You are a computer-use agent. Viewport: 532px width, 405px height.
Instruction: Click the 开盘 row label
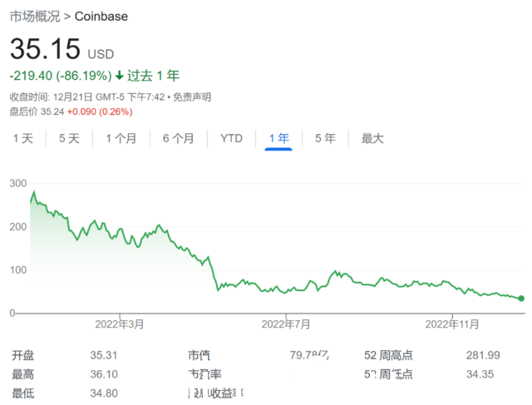(x=23, y=355)
